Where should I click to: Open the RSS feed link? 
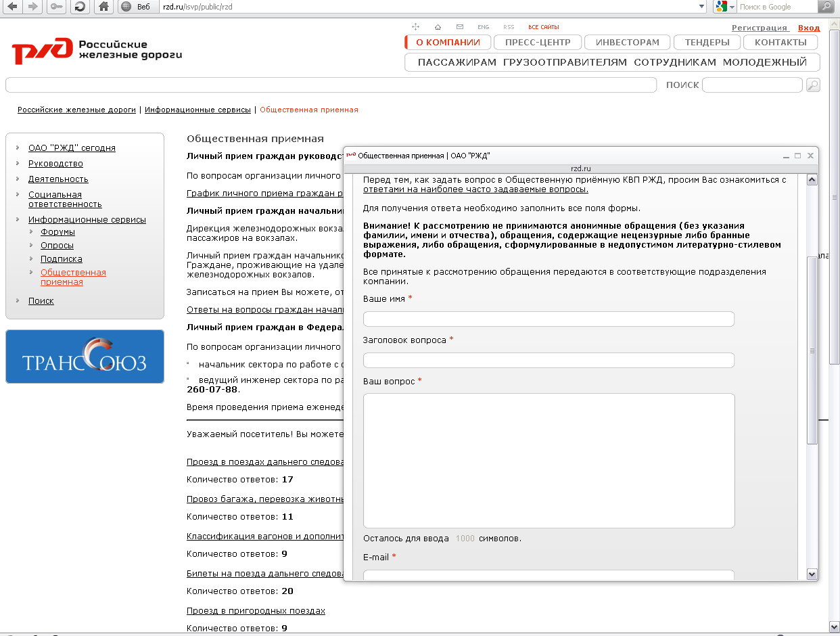tap(509, 27)
